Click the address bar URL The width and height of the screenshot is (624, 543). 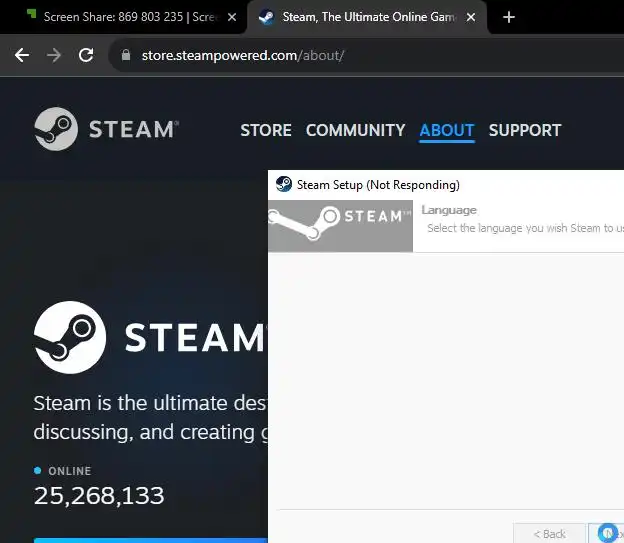[243, 55]
